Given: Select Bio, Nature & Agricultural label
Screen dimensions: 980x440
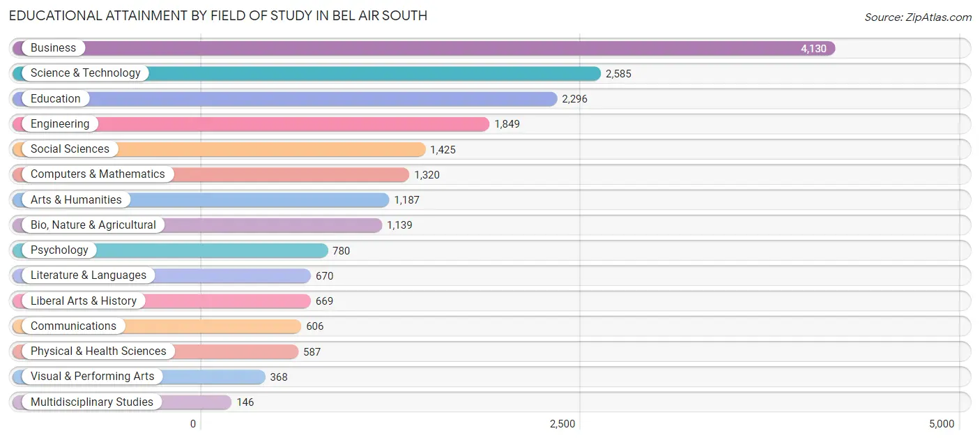Looking at the screenshot, I should (93, 225).
